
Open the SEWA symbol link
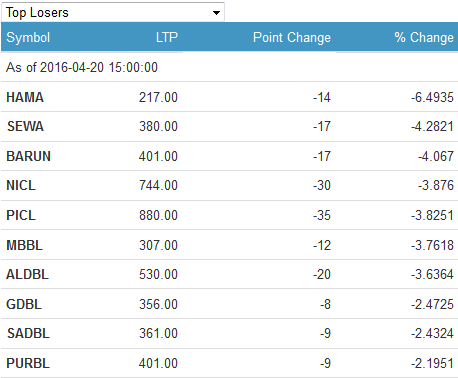click(x=25, y=126)
